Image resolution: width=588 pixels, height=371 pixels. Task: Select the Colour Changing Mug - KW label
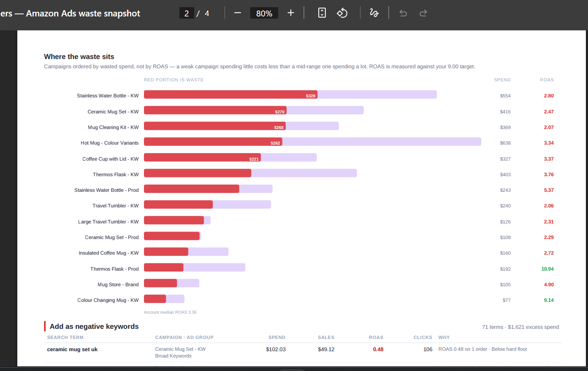108,300
